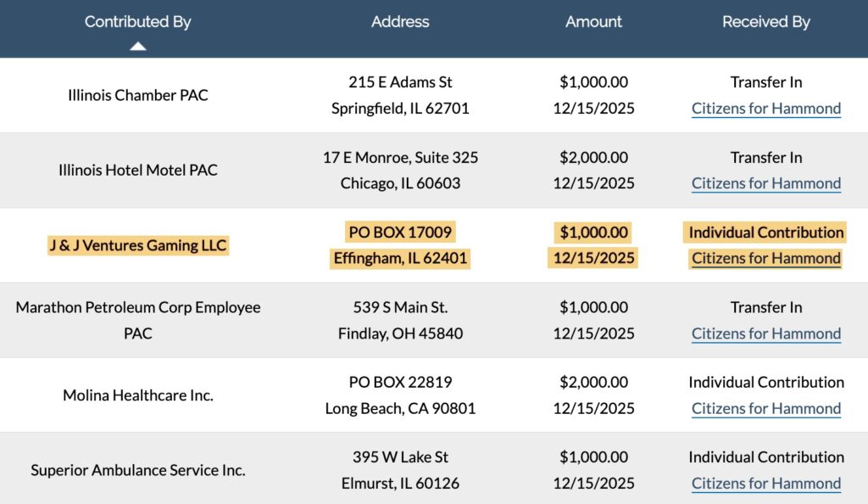Sort by the Amount column header

coord(593,22)
